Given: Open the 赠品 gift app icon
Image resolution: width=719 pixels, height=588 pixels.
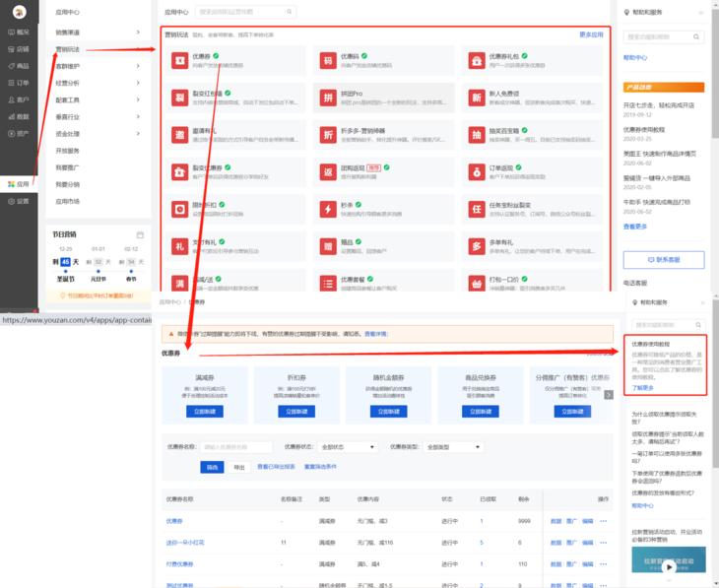Looking at the screenshot, I should (x=328, y=246).
